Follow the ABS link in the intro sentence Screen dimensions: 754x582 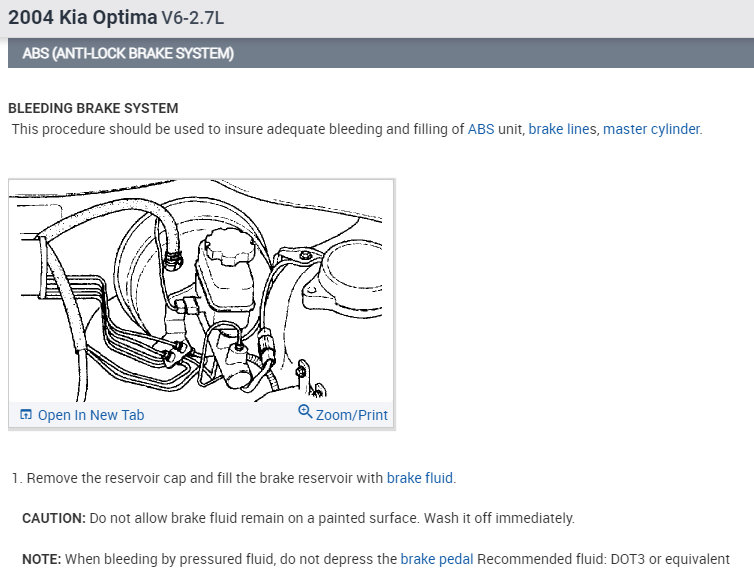click(x=481, y=129)
